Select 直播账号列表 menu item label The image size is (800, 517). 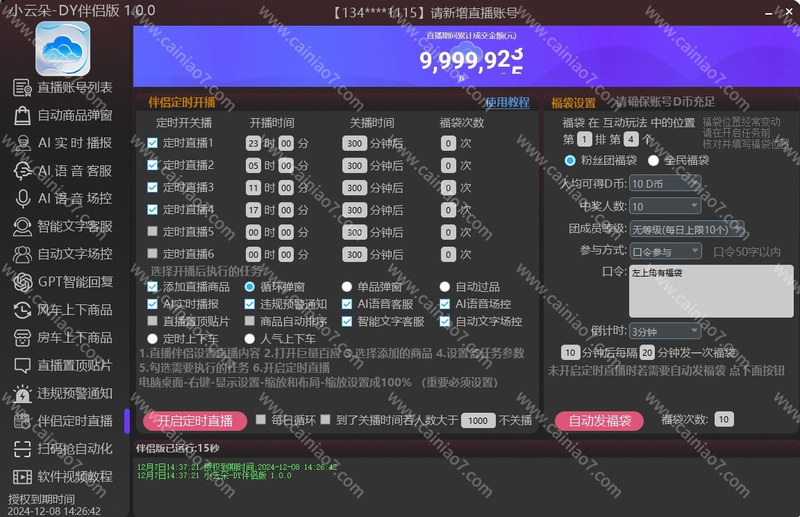pos(74,88)
